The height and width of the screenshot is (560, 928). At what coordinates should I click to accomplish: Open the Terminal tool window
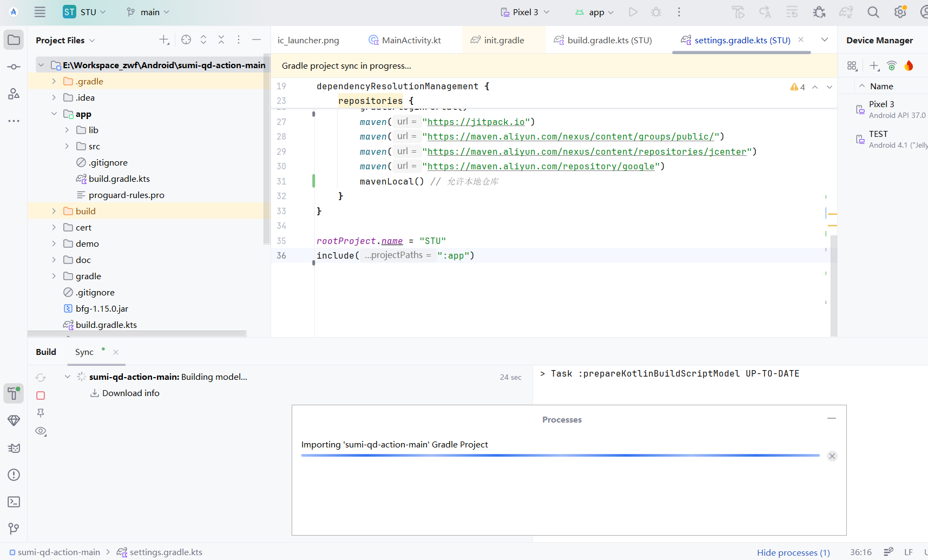coord(14,502)
